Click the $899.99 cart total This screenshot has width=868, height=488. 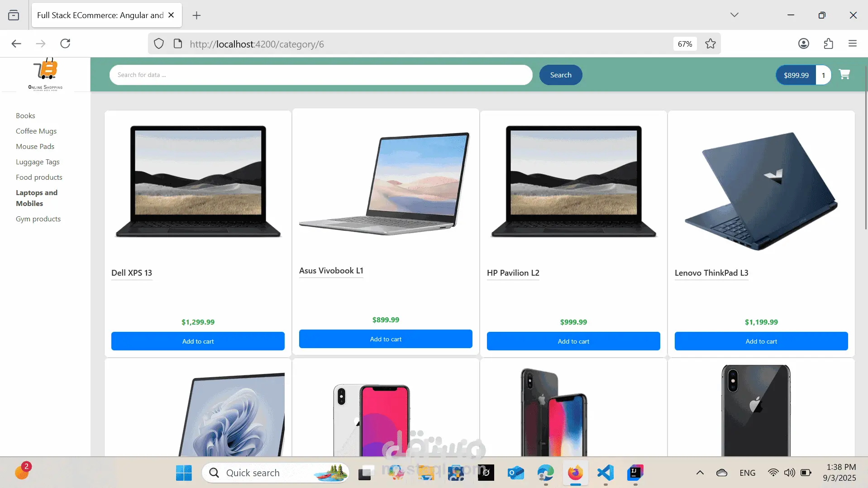coord(796,75)
